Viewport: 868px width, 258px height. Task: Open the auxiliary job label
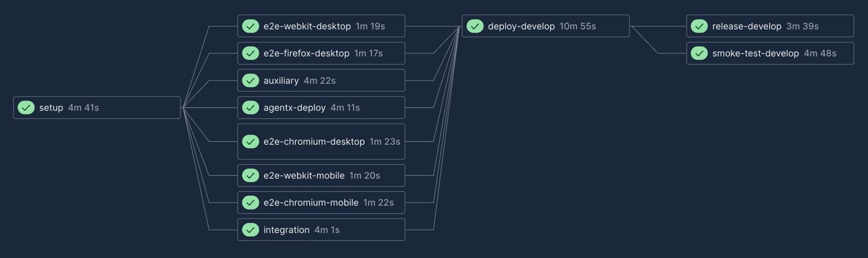tap(281, 81)
